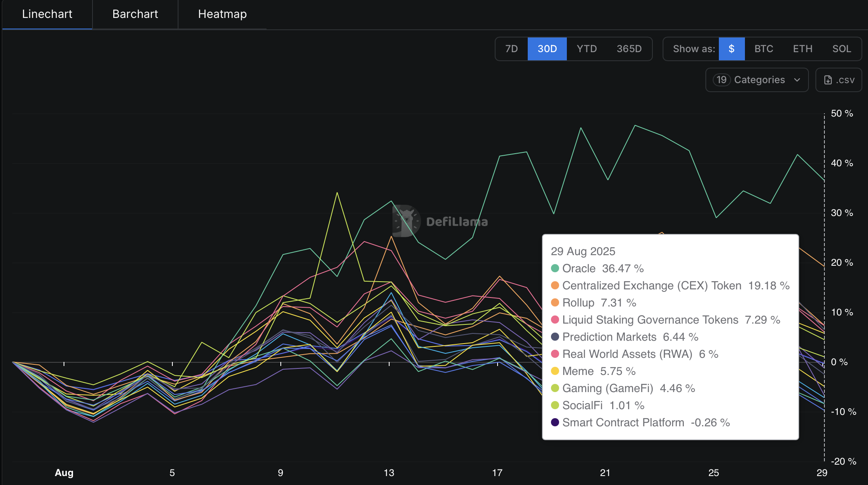
Task: Select the 30D time range
Action: (x=547, y=49)
